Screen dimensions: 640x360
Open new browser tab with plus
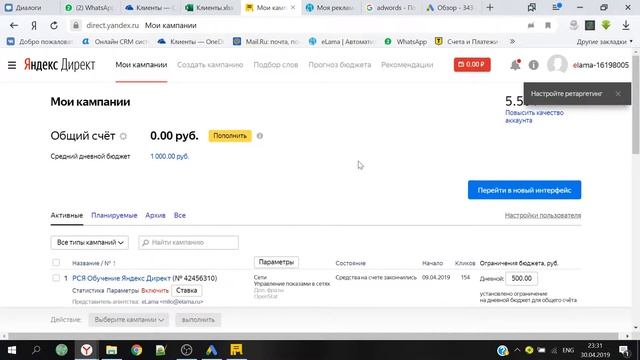[x=490, y=7]
